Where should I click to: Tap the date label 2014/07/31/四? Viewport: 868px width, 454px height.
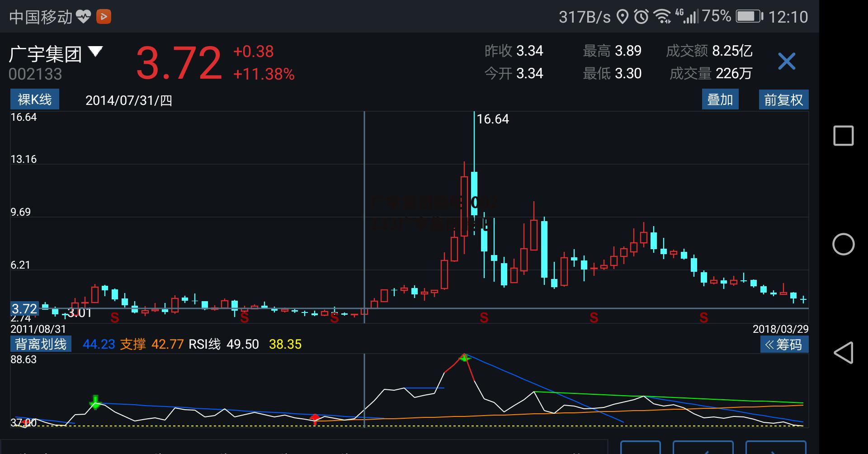pyautogui.click(x=129, y=100)
